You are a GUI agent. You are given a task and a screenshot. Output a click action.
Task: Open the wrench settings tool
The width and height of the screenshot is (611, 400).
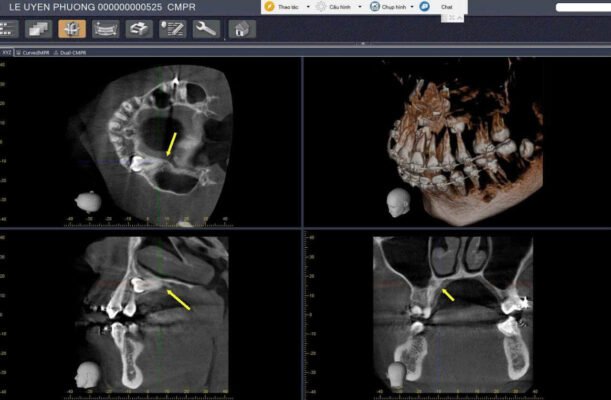[206, 29]
